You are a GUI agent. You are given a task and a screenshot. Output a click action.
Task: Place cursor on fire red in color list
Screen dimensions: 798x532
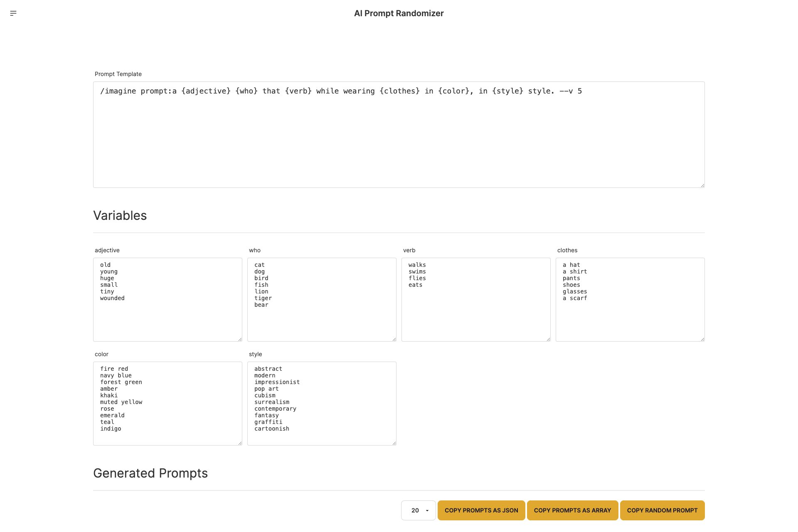pyautogui.click(x=114, y=369)
